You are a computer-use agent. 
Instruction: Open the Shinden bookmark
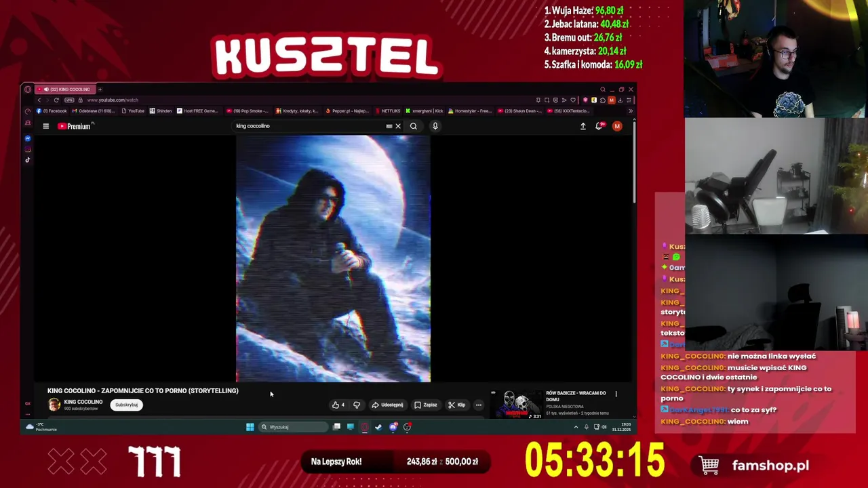click(161, 111)
